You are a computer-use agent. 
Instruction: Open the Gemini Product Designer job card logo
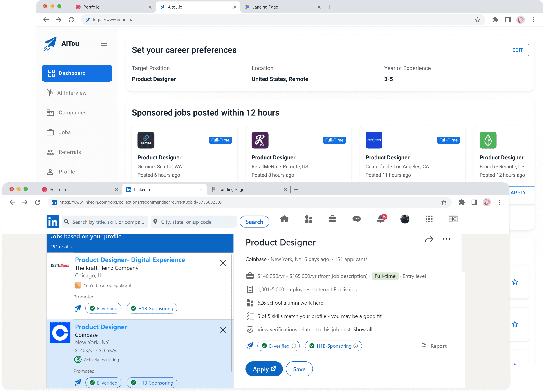click(146, 140)
